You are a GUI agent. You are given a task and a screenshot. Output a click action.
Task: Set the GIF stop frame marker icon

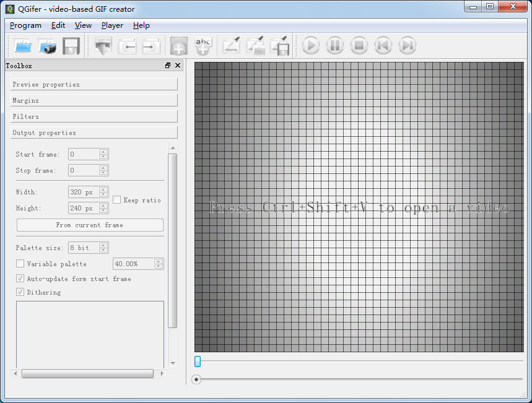point(150,45)
